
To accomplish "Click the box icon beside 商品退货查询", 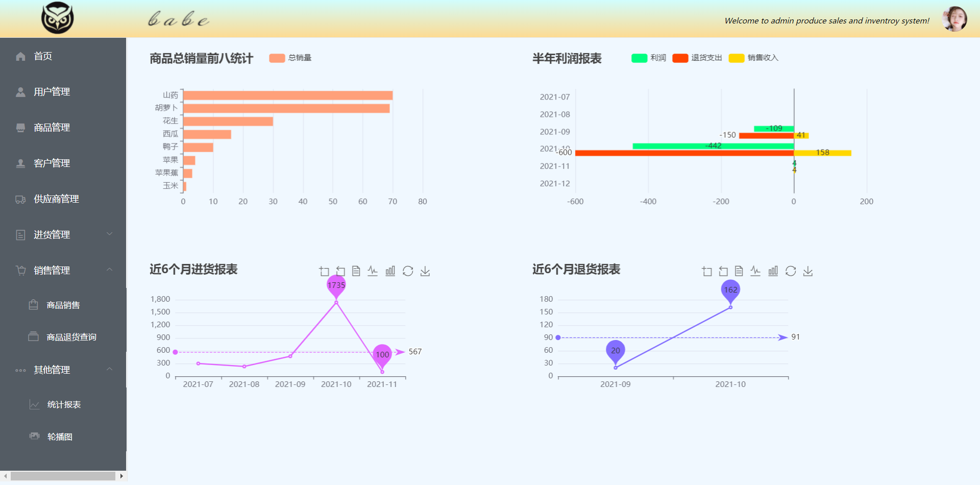I will (34, 336).
